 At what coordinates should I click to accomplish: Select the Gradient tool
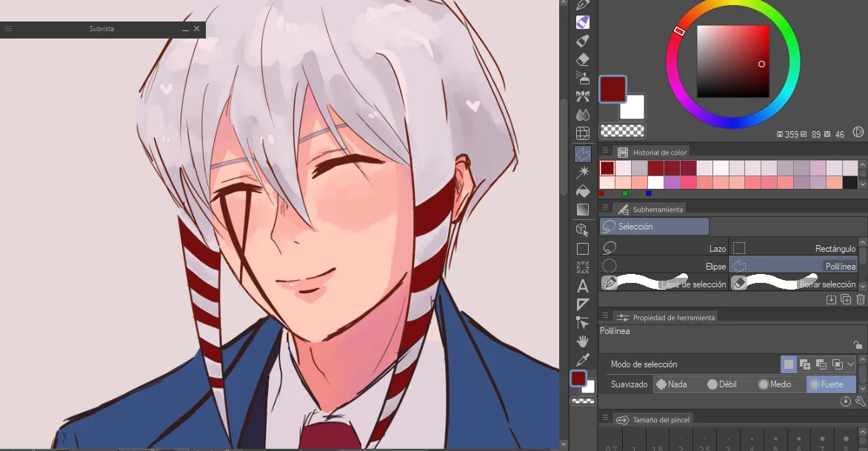point(582,210)
